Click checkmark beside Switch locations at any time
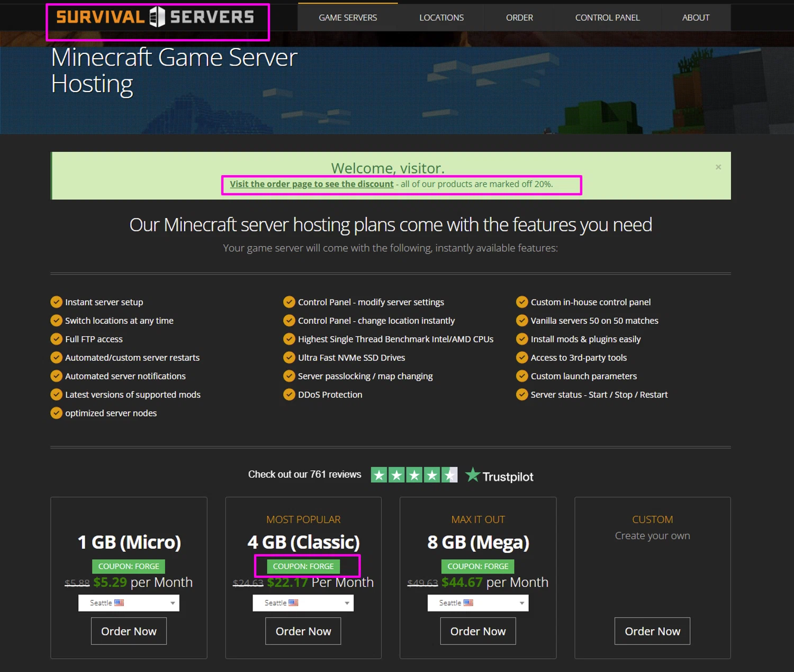 [56, 321]
